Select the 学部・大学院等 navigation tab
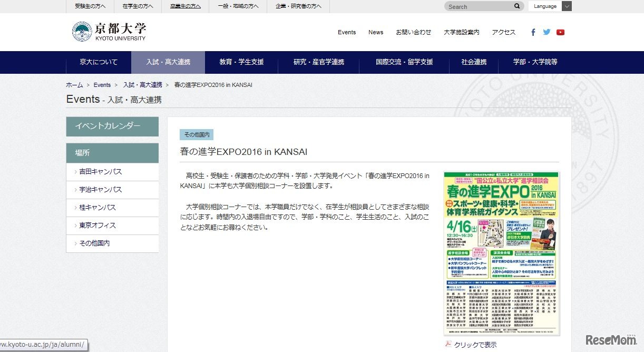 (535, 62)
